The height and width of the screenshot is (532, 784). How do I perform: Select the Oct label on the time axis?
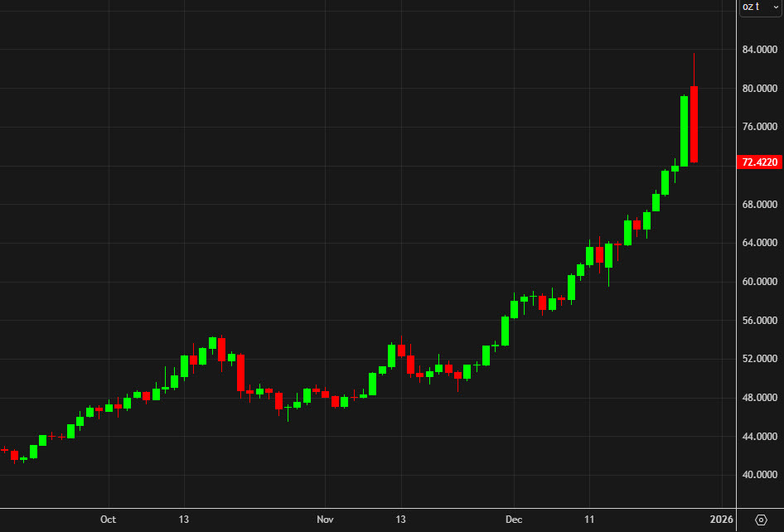pyautogui.click(x=108, y=520)
